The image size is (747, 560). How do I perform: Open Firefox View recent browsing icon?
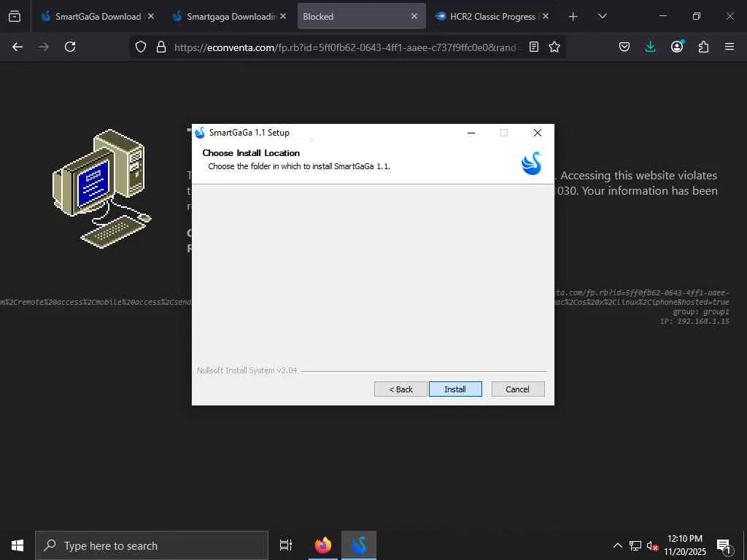pos(15,16)
